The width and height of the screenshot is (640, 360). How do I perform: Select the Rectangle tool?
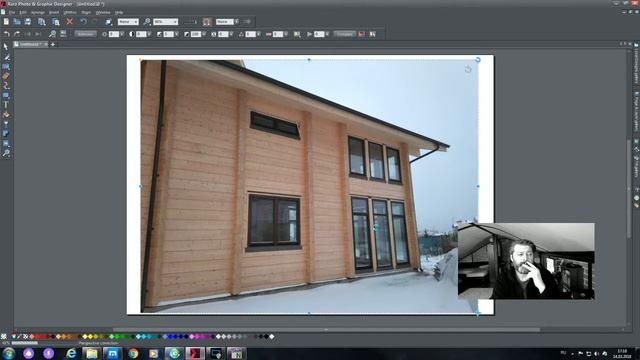[6, 96]
